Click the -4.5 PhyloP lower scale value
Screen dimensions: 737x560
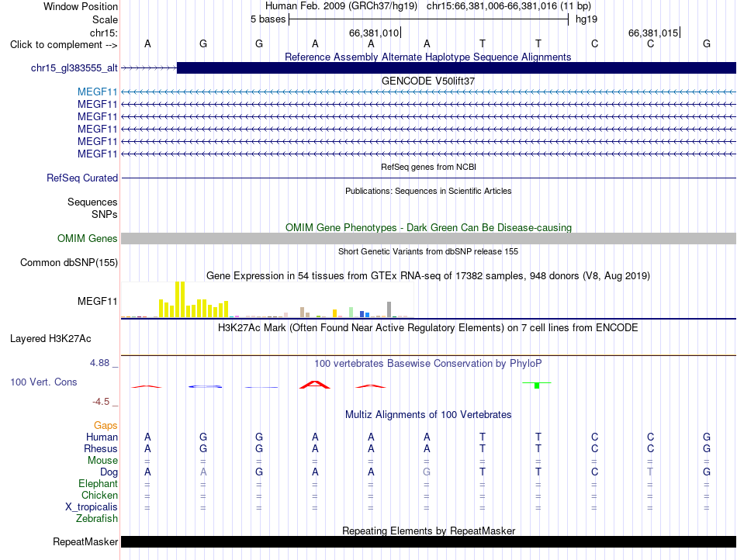coord(101,402)
